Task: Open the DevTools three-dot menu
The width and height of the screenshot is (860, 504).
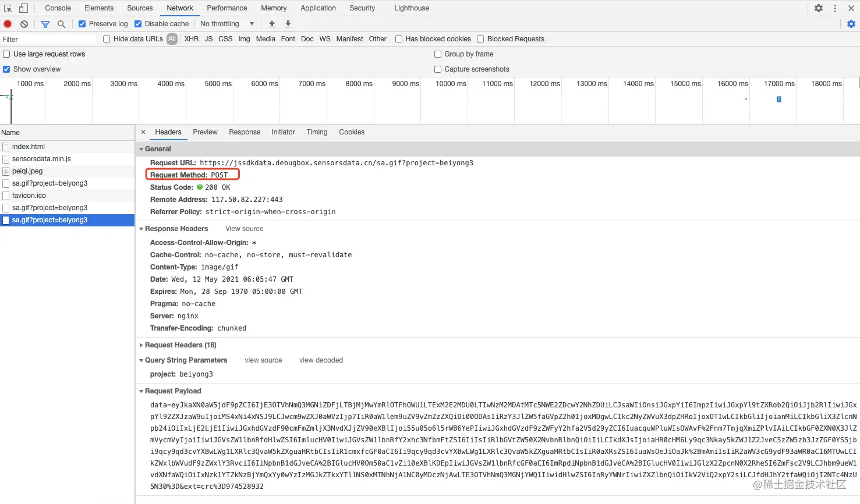Action: (x=835, y=8)
